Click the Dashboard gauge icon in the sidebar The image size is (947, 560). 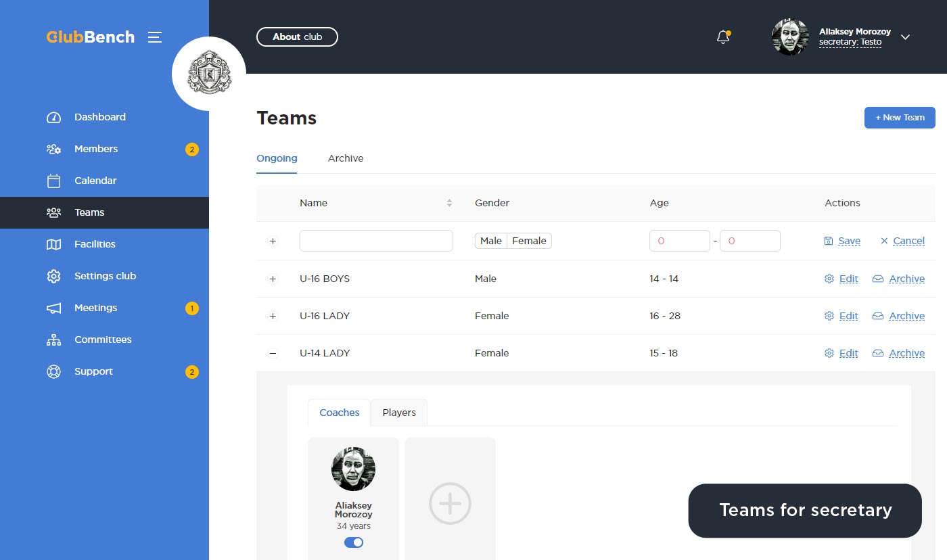point(53,117)
